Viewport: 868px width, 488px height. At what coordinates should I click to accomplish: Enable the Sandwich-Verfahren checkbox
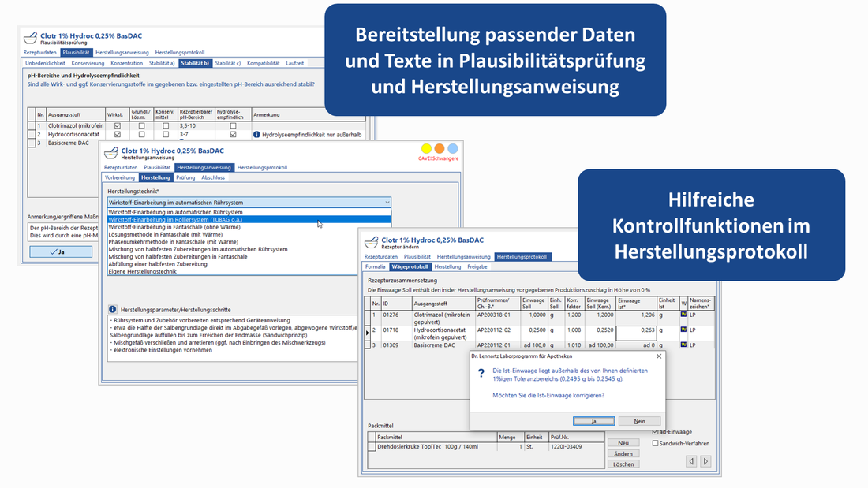click(656, 443)
